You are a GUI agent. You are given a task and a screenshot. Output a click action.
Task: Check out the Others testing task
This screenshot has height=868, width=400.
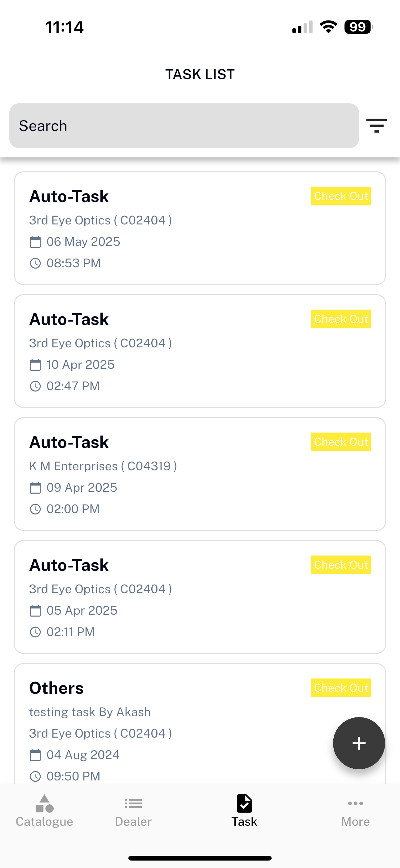[341, 688]
